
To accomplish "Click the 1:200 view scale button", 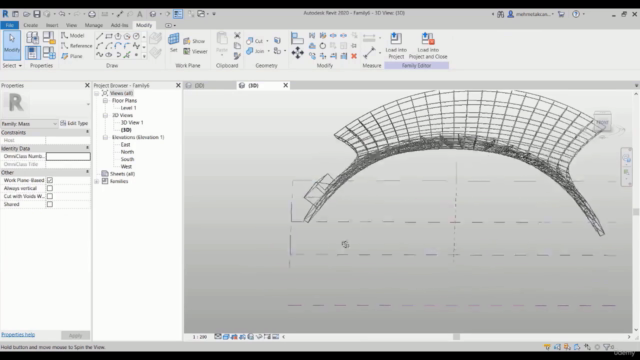I will pos(200,337).
